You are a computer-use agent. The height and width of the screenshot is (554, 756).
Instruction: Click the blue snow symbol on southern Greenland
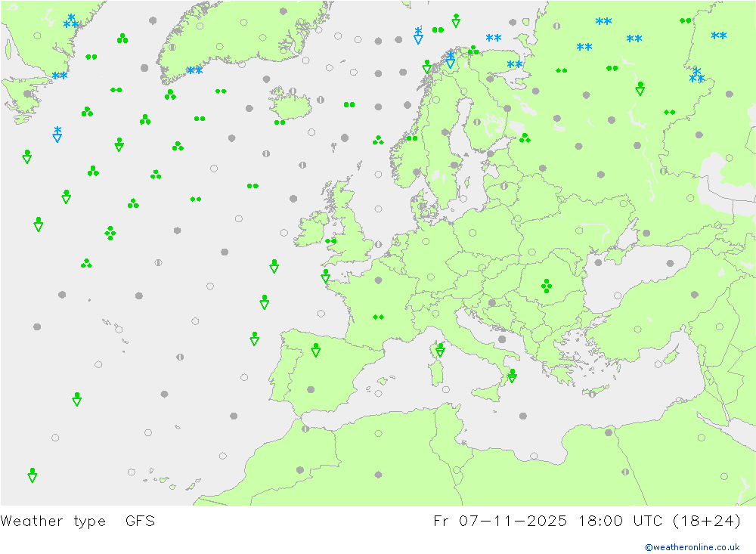(195, 71)
